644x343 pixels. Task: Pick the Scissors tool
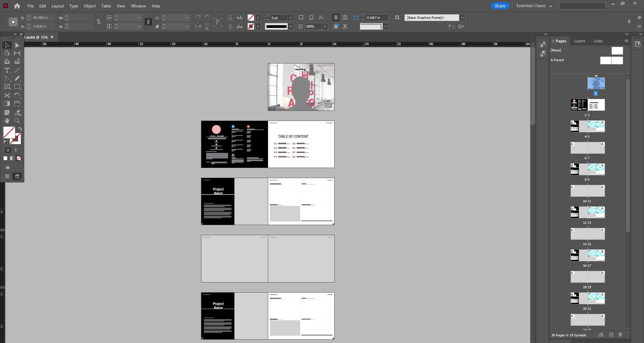click(7, 95)
